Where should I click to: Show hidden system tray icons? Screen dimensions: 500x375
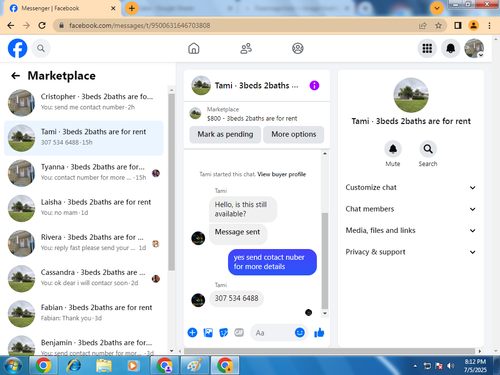pyautogui.click(x=415, y=366)
